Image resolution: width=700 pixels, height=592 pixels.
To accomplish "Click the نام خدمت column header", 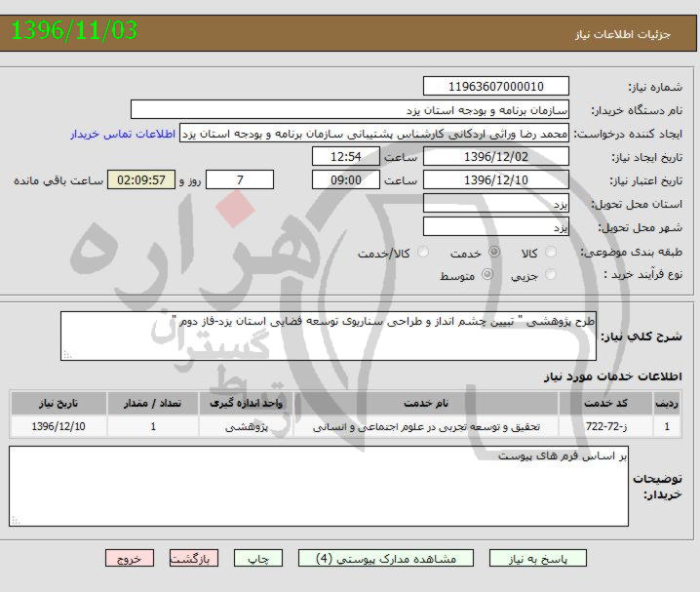I will pos(426,403).
